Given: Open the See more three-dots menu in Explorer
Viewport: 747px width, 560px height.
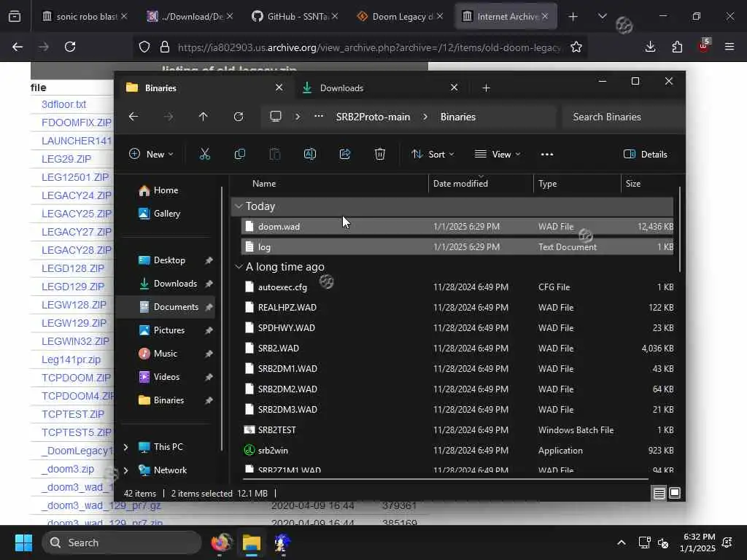Looking at the screenshot, I should pos(547,155).
